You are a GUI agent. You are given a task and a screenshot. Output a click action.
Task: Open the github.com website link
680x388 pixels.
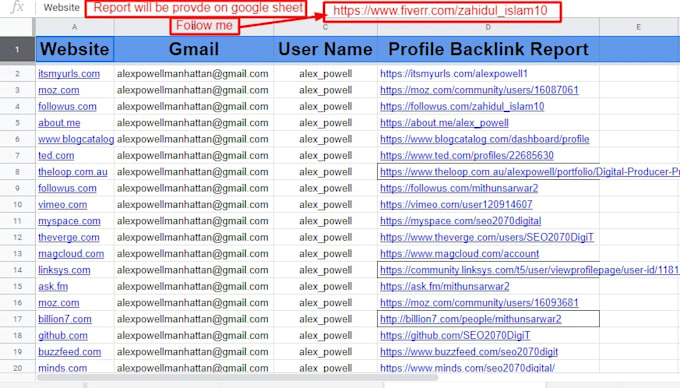coord(63,336)
